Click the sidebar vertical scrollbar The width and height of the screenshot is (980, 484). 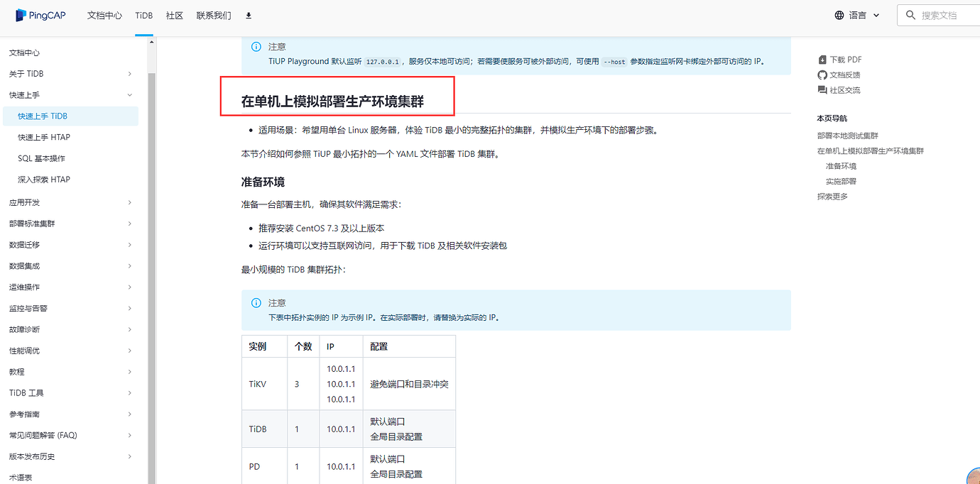(151, 277)
